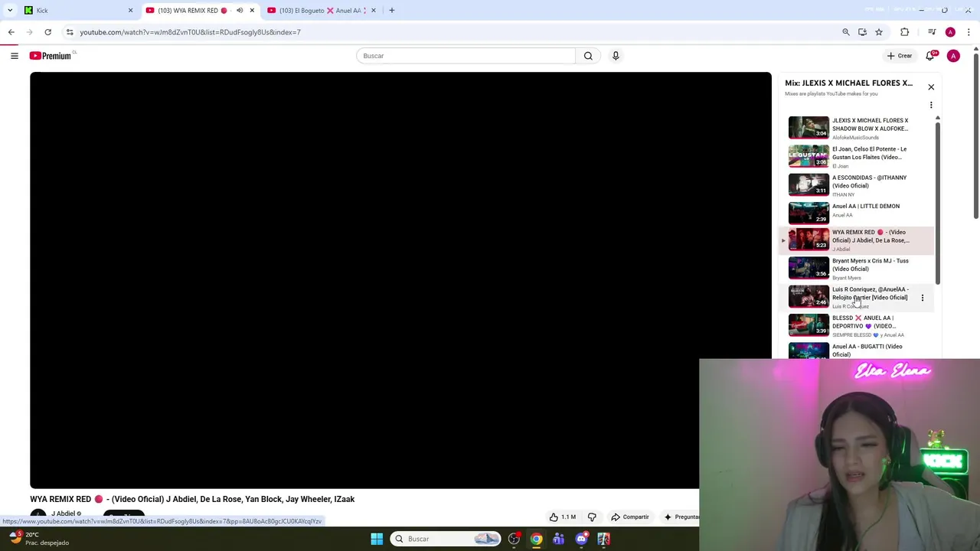Open Chrome profile avatar
Image resolution: width=980 pixels, height=551 pixels.
coord(950,32)
